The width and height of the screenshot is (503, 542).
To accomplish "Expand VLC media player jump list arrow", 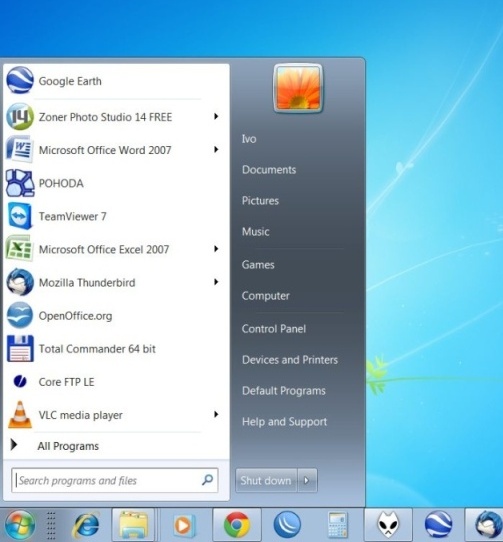I will 216,414.
